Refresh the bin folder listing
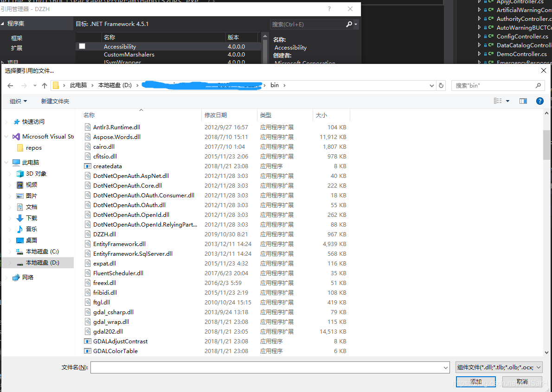This screenshot has width=552, height=392. [x=441, y=85]
